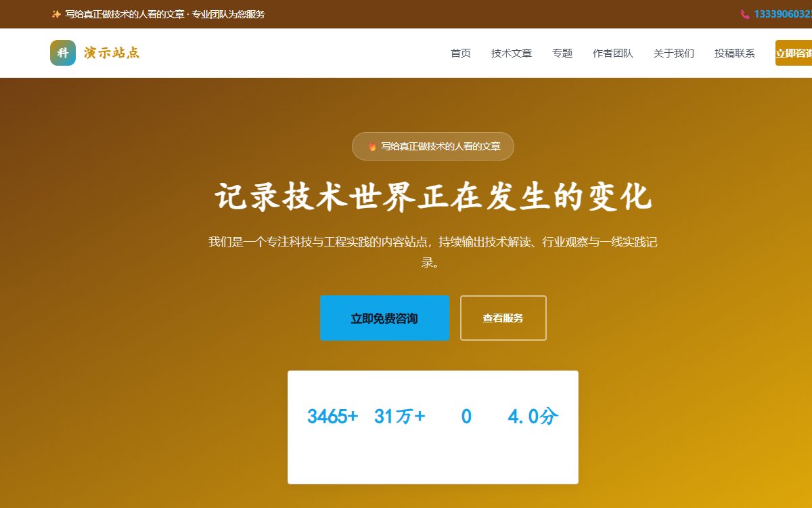Click the phone icon in the top bar

[745, 14]
